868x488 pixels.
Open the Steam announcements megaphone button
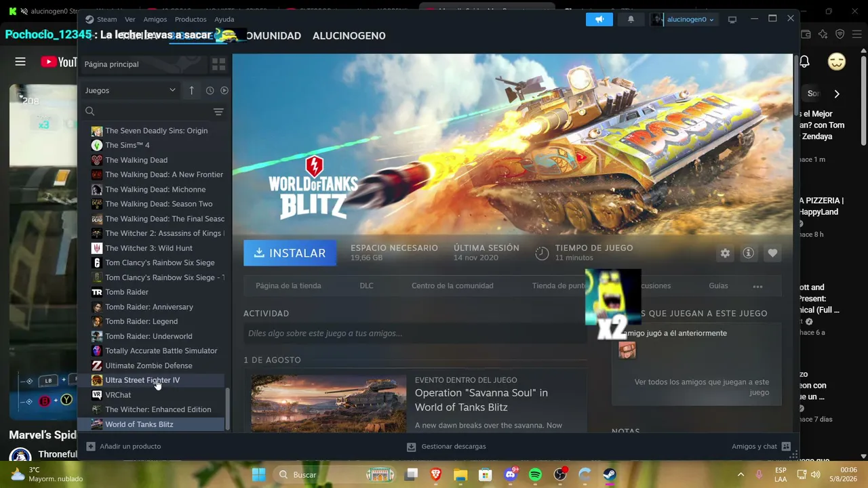click(599, 20)
